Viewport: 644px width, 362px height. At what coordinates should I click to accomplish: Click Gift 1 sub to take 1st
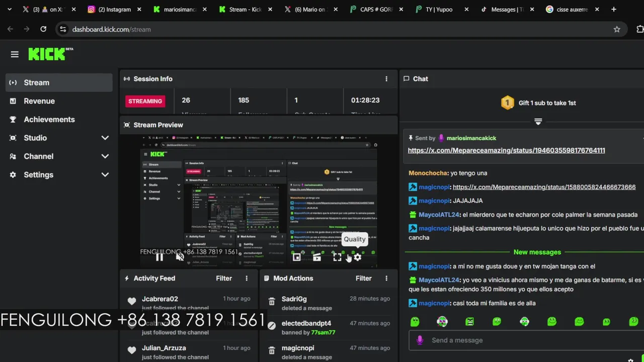547,103
